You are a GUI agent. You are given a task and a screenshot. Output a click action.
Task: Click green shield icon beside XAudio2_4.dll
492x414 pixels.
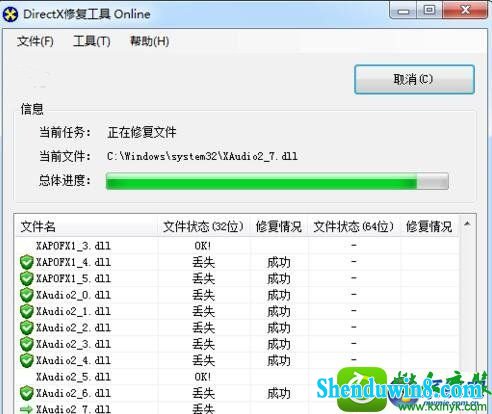pyautogui.click(x=26, y=360)
